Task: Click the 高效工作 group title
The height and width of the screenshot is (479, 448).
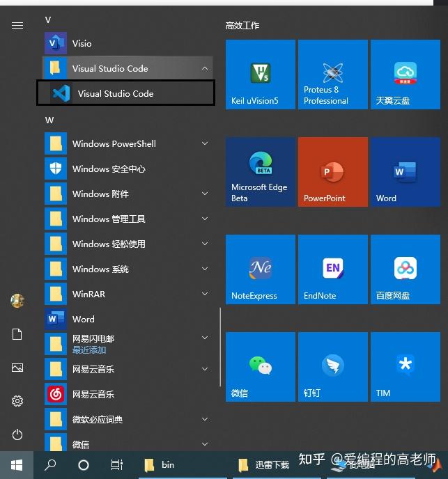Action: 242,25
